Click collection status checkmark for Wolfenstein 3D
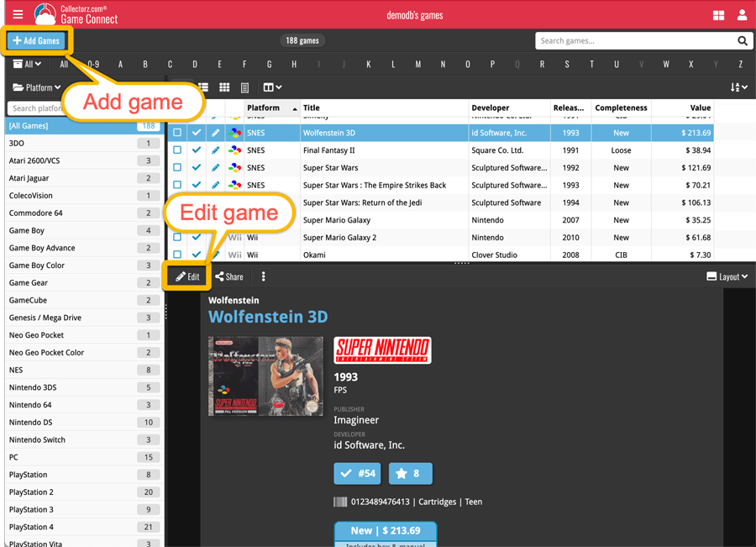 (197, 133)
